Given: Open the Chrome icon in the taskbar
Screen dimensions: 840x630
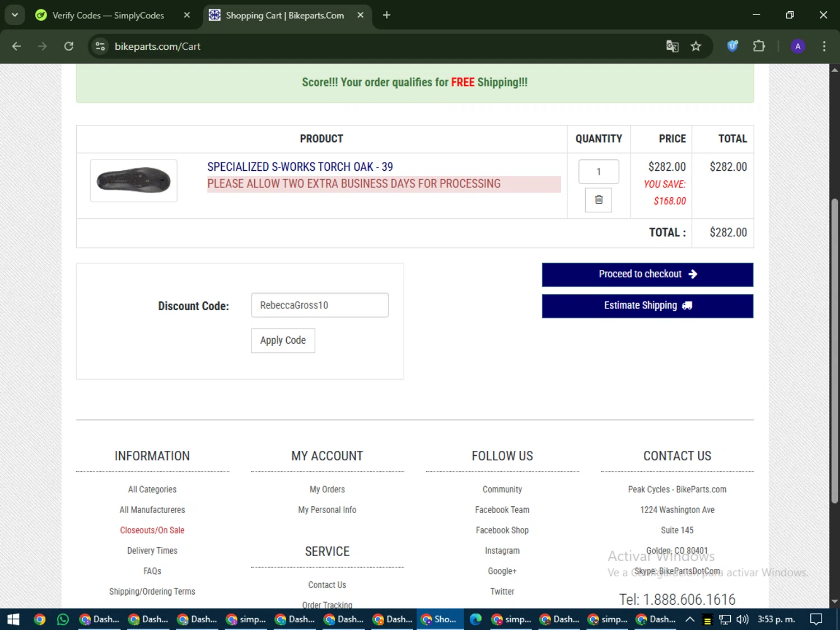Looking at the screenshot, I should coord(40,619).
